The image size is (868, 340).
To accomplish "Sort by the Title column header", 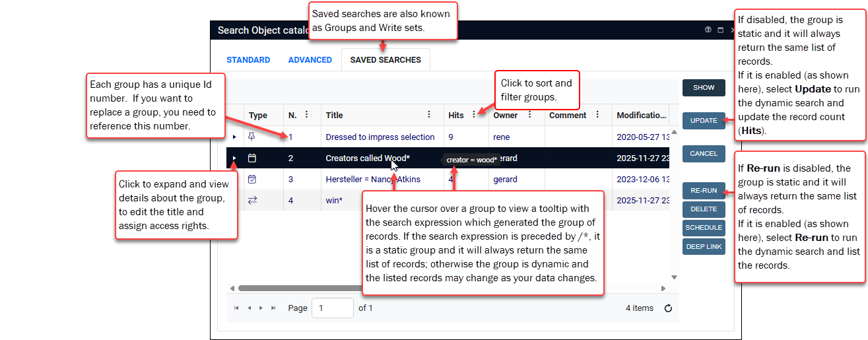I will click(334, 115).
